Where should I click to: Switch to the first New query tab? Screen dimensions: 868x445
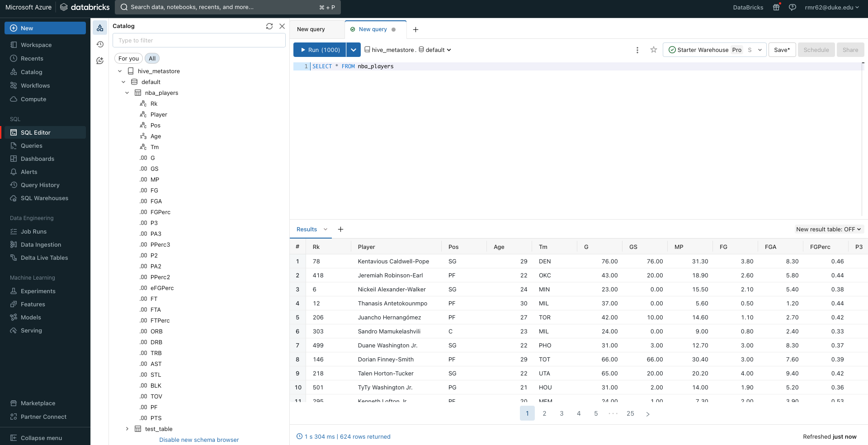311,29
